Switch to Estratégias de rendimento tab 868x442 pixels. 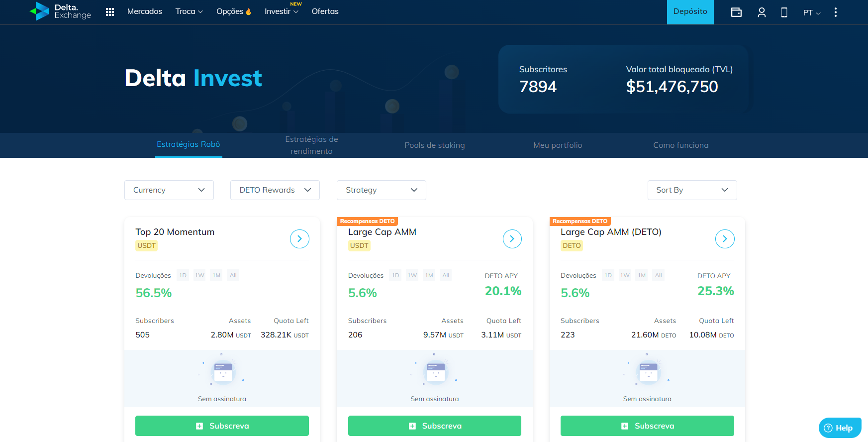coord(311,145)
